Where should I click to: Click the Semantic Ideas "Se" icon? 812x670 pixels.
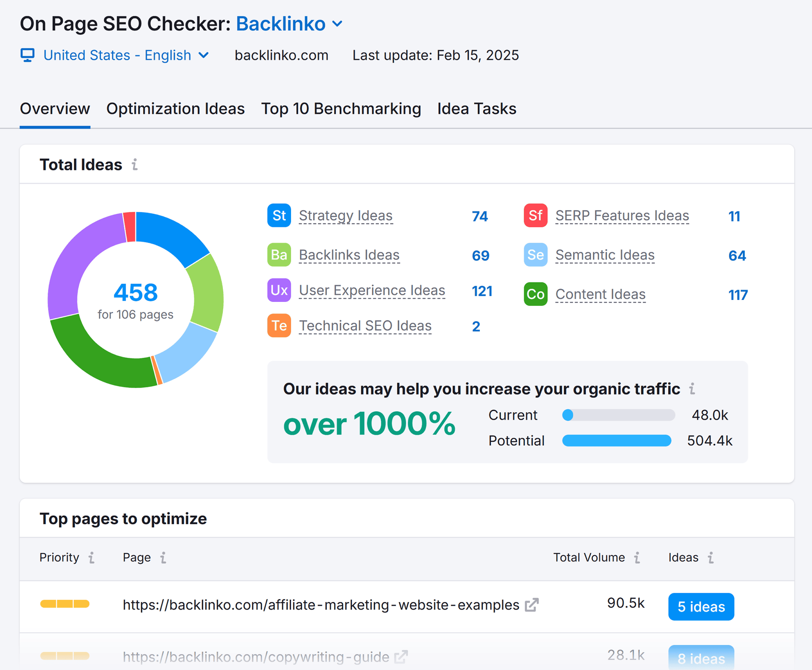pos(535,255)
